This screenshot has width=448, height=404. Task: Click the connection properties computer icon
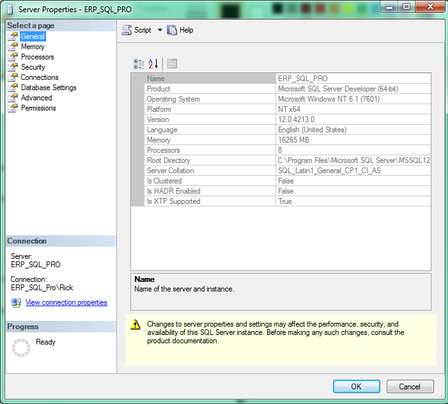pos(16,303)
